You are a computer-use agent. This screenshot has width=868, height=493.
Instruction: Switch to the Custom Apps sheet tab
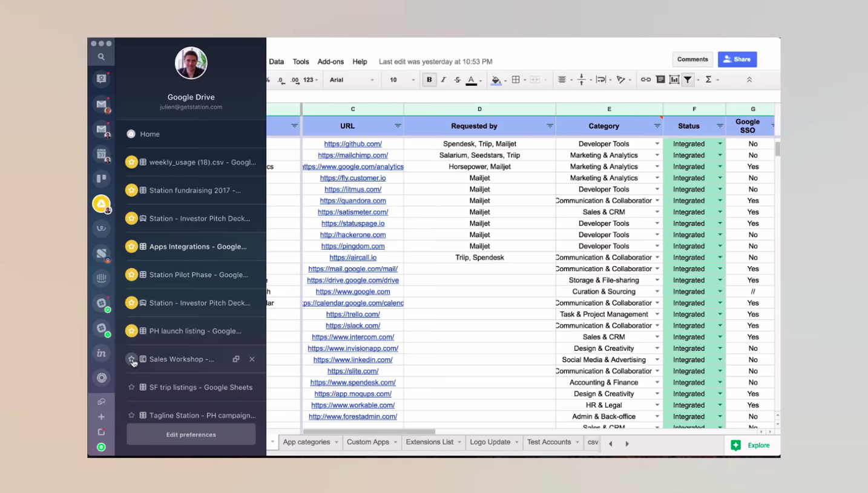click(368, 442)
